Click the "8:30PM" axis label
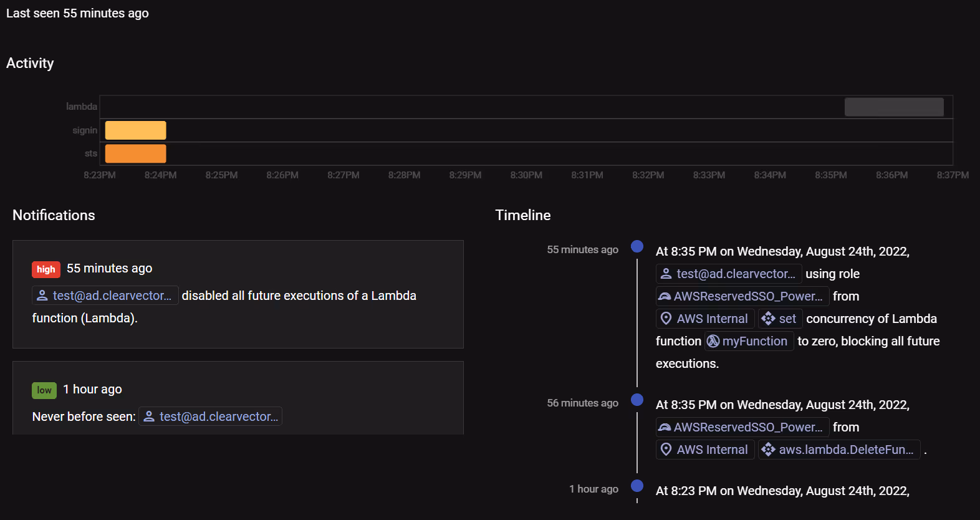Screen dimensions: 980x520 tap(526, 175)
